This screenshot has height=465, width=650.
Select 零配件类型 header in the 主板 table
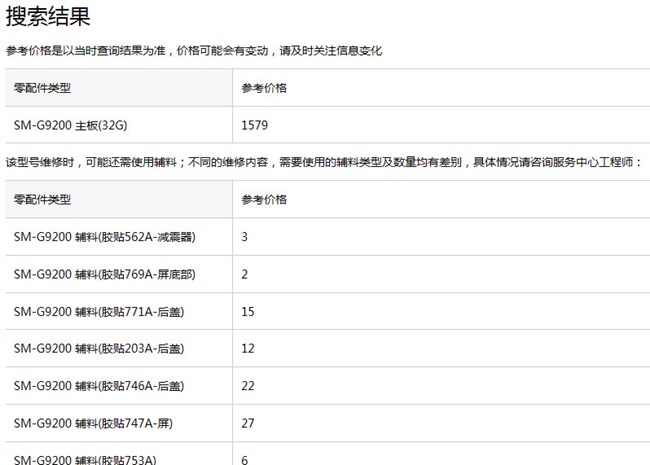coord(42,88)
